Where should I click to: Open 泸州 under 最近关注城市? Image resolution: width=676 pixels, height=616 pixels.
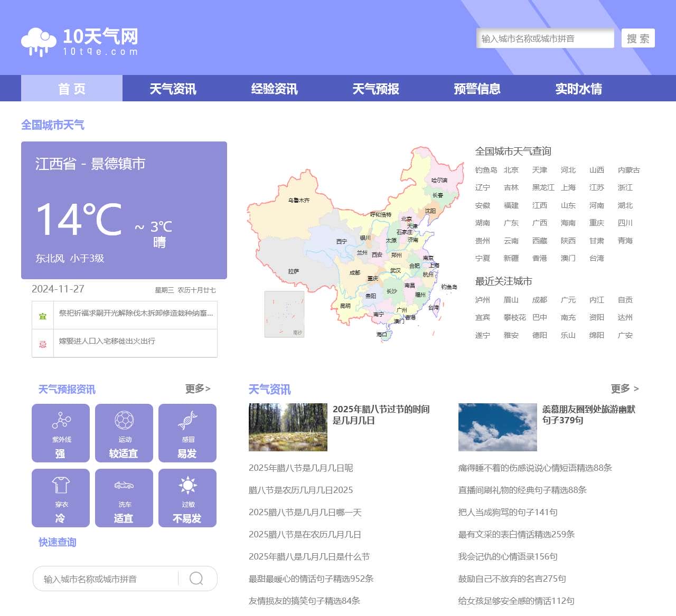(x=483, y=300)
